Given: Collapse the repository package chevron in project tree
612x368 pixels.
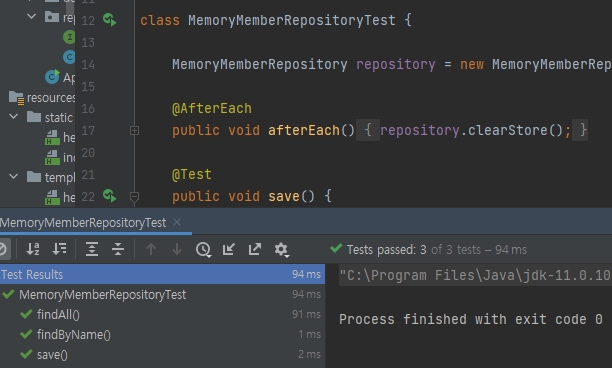Looking at the screenshot, I should click(x=32, y=16).
